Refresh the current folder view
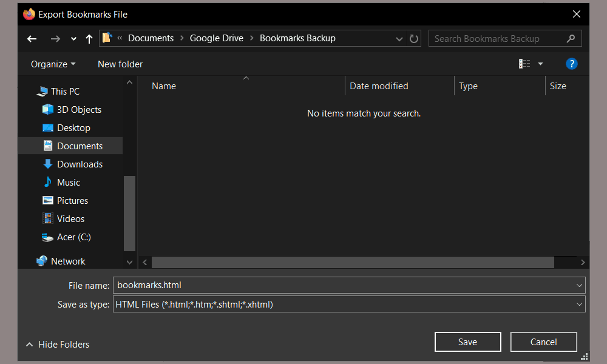This screenshot has height=364, width=607. pyautogui.click(x=414, y=38)
